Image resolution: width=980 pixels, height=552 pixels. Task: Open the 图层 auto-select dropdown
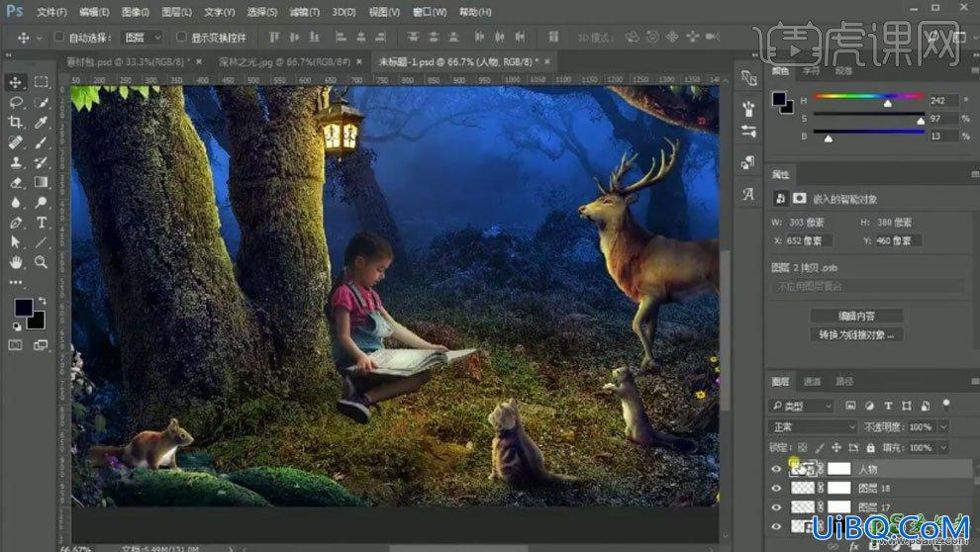[x=143, y=38]
